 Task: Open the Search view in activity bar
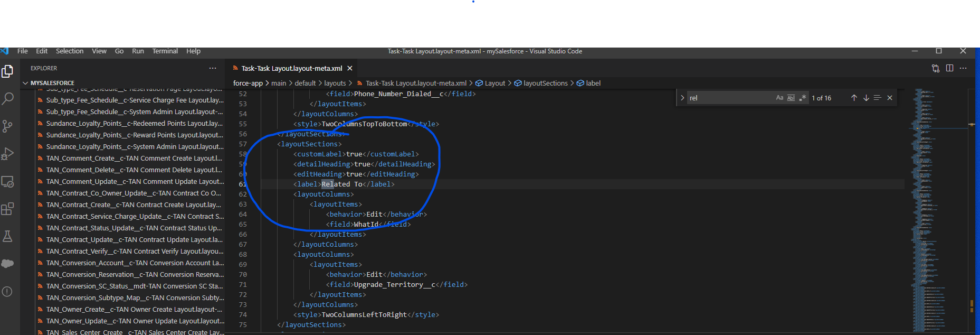[8, 98]
